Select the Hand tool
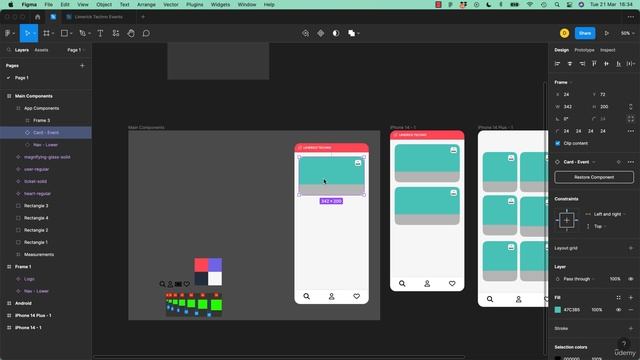This screenshot has width=640, height=360. 131,33
